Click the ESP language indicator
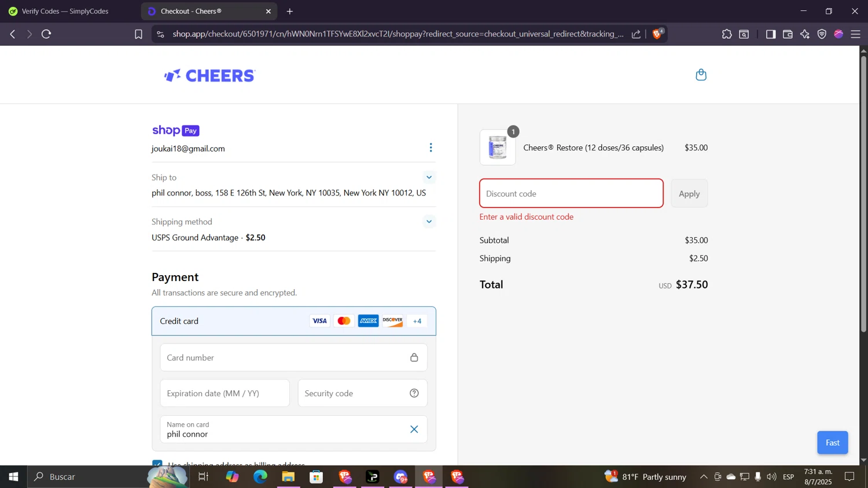This screenshot has width=868, height=488. pyautogui.click(x=789, y=476)
